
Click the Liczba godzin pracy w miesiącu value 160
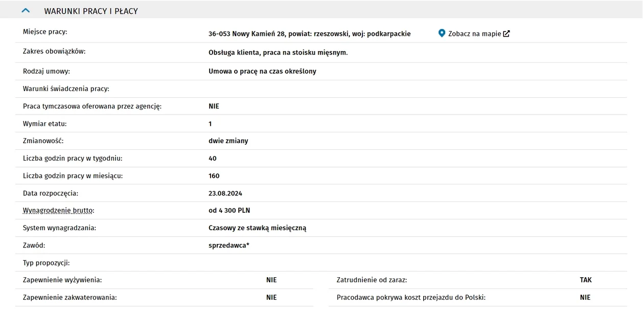214,176
